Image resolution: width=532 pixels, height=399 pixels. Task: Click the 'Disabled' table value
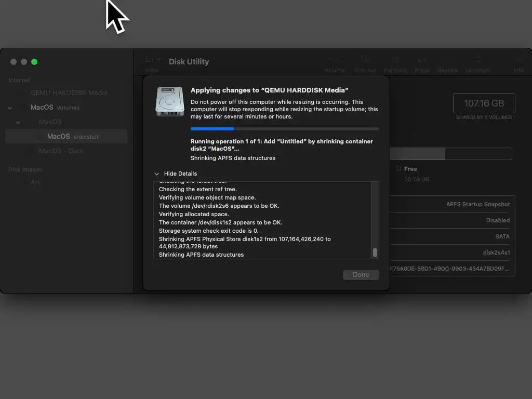pos(498,220)
